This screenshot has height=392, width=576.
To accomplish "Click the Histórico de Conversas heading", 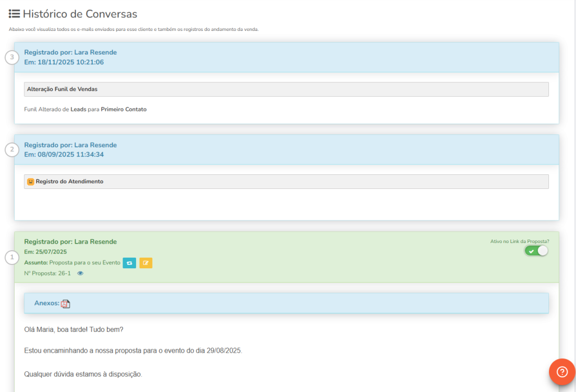I will [x=80, y=14].
